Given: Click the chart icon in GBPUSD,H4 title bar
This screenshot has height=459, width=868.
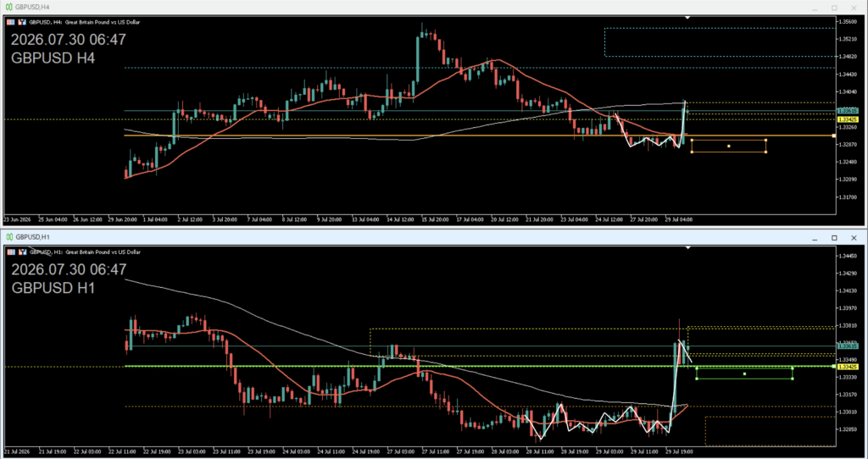Looking at the screenshot, I should point(9,7).
